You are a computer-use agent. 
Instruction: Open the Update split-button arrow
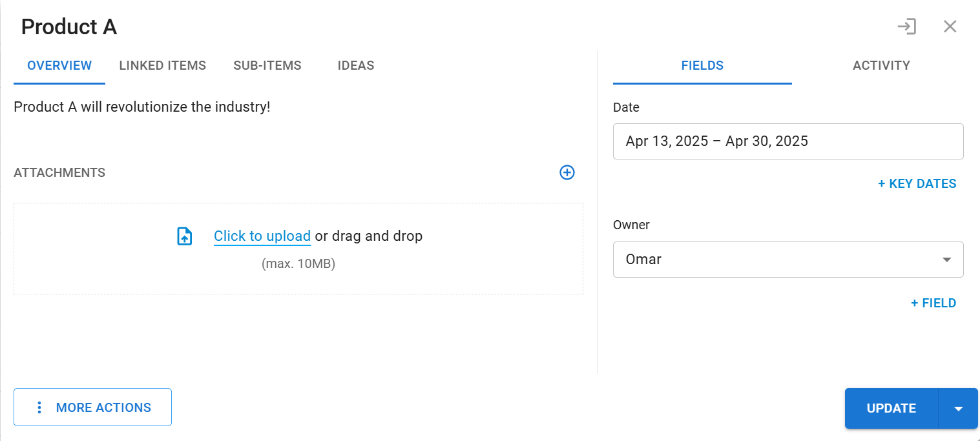959,408
